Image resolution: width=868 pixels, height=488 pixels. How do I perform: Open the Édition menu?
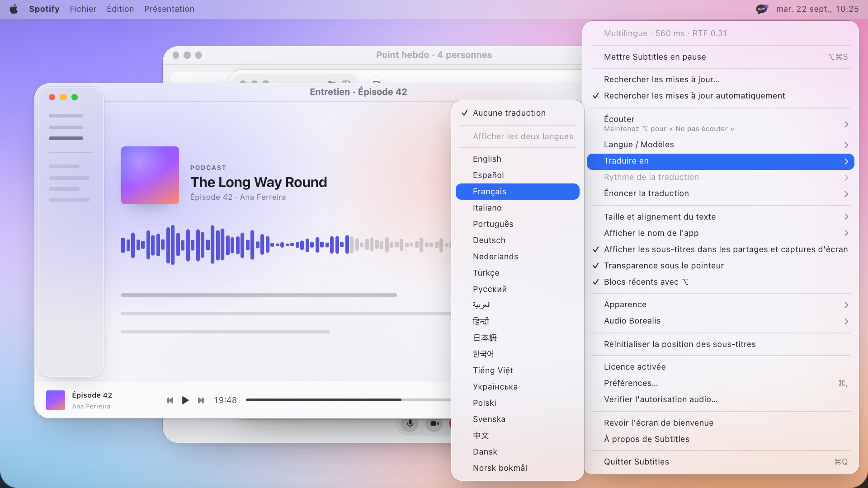coord(120,9)
